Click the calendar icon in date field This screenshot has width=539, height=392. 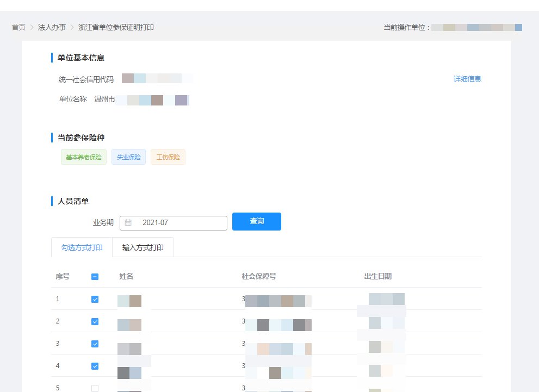tap(128, 222)
